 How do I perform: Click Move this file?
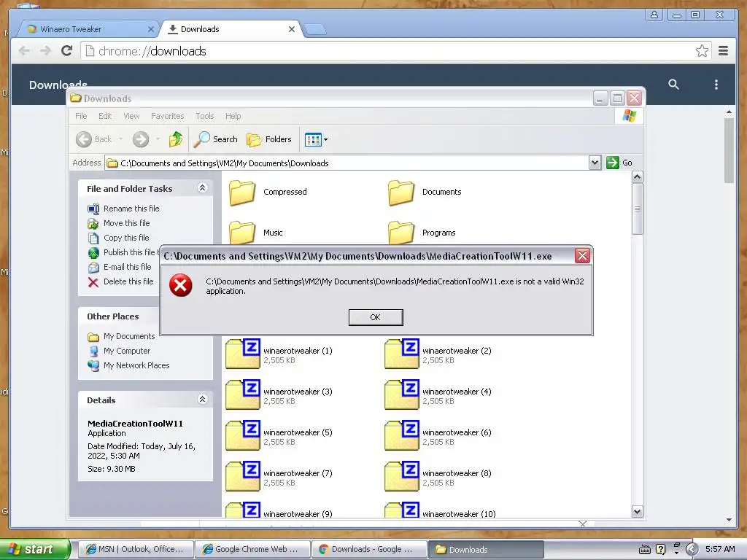pyautogui.click(x=119, y=223)
